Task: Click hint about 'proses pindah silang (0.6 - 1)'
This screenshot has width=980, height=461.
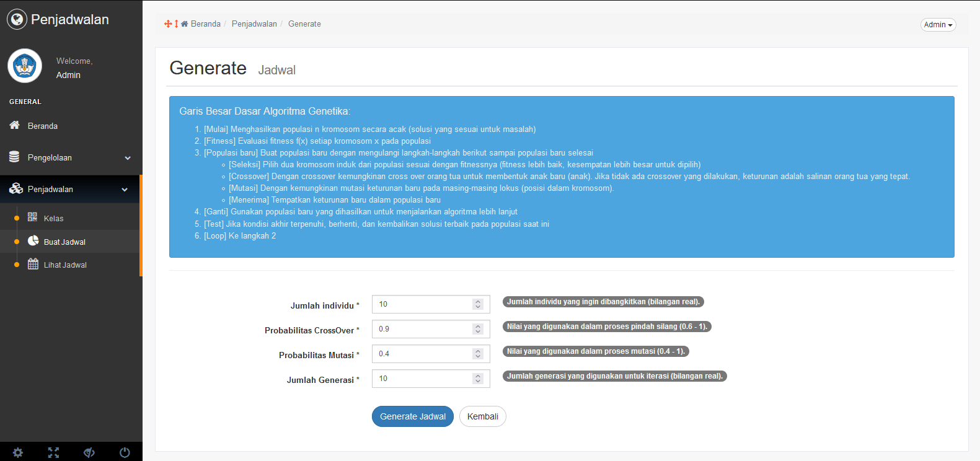Action: tap(607, 327)
